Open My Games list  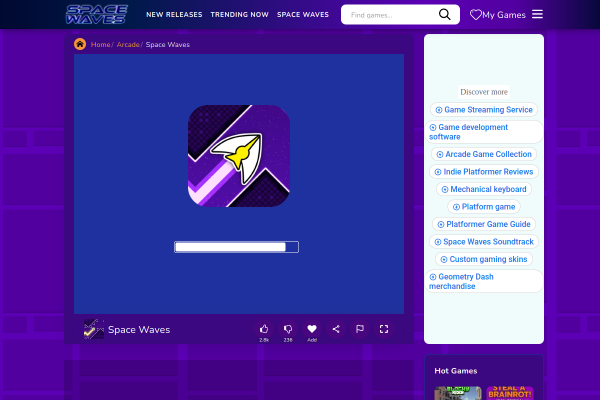498,15
